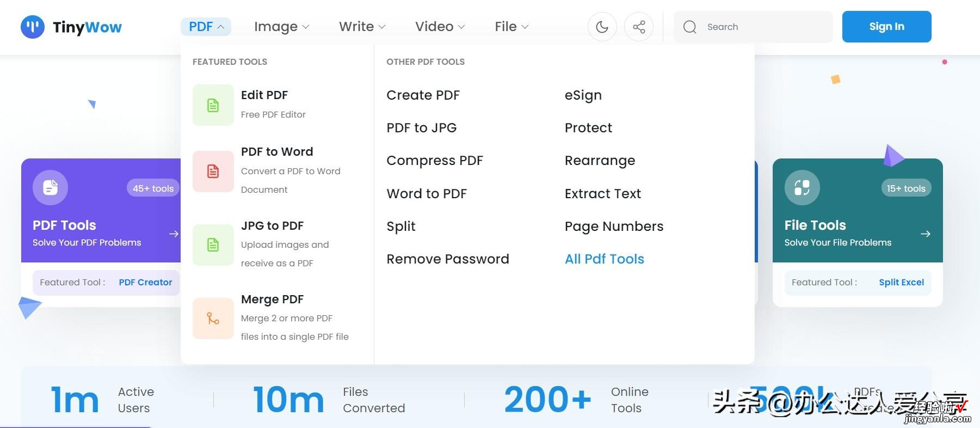Image resolution: width=980 pixels, height=428 pixels.
Task: Click the 15+ tools badge
Action: 906,188
